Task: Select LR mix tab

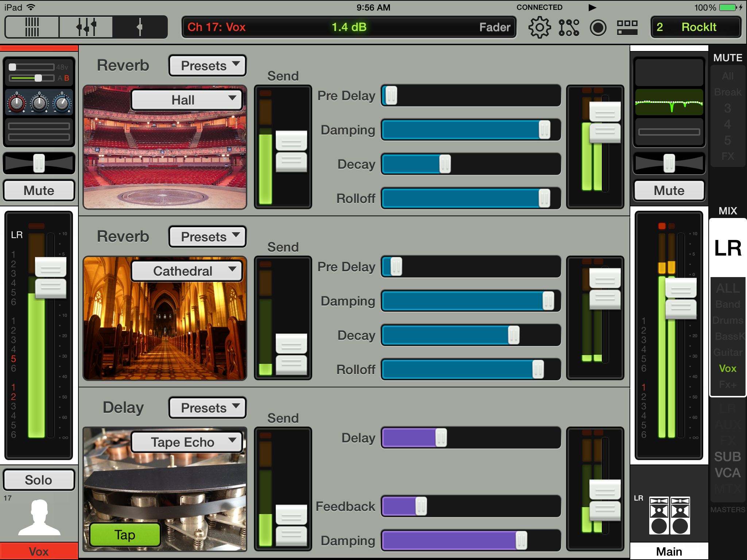Action: pos(727,249)
